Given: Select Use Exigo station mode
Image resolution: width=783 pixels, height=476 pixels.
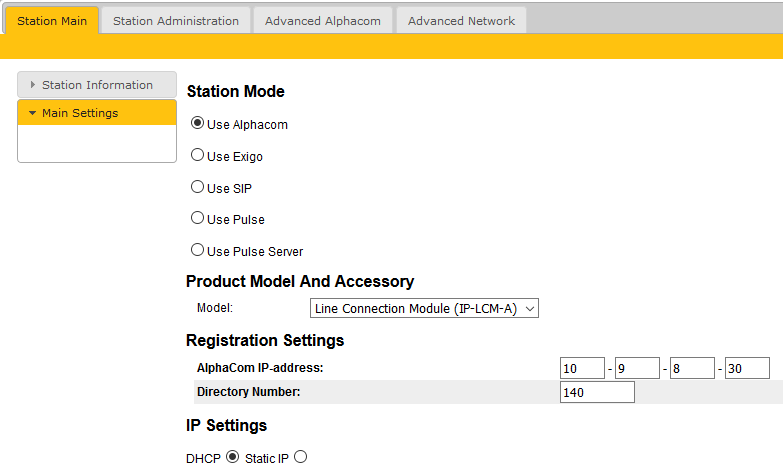Looking at the screenshot, I should (x=198, y=156).
